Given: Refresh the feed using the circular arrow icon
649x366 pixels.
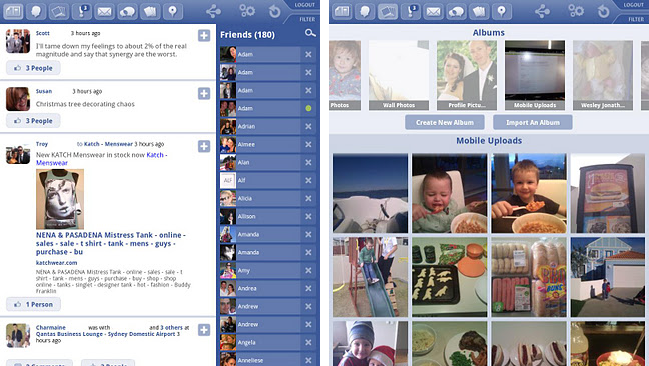Looking at the screenshot, I should coord(274,11).
